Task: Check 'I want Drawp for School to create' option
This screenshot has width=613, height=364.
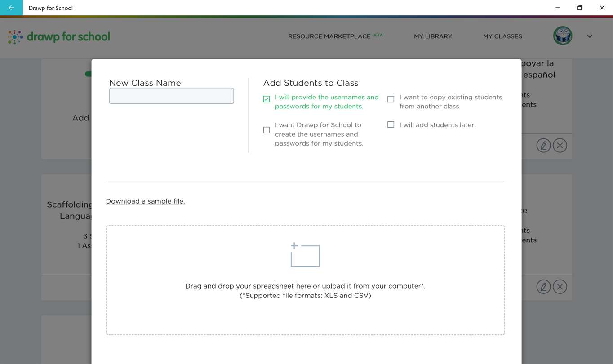Action: point(267,130)
